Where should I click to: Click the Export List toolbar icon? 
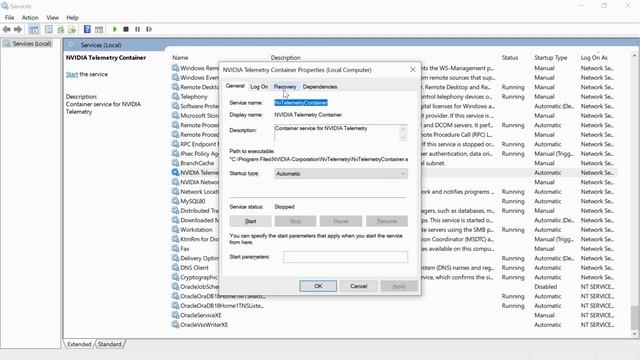[x=72, y=29]
